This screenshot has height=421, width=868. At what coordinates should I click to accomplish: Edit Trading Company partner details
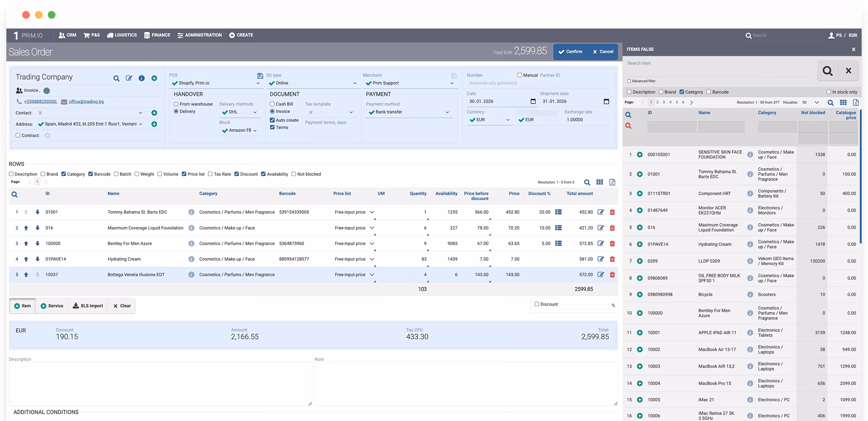point(129,78)
